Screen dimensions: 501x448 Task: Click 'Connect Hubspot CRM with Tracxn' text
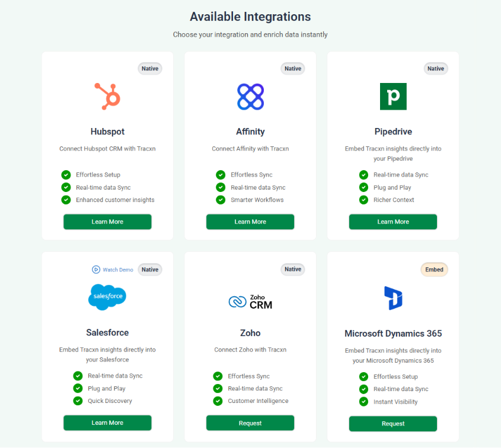[107, 149]
